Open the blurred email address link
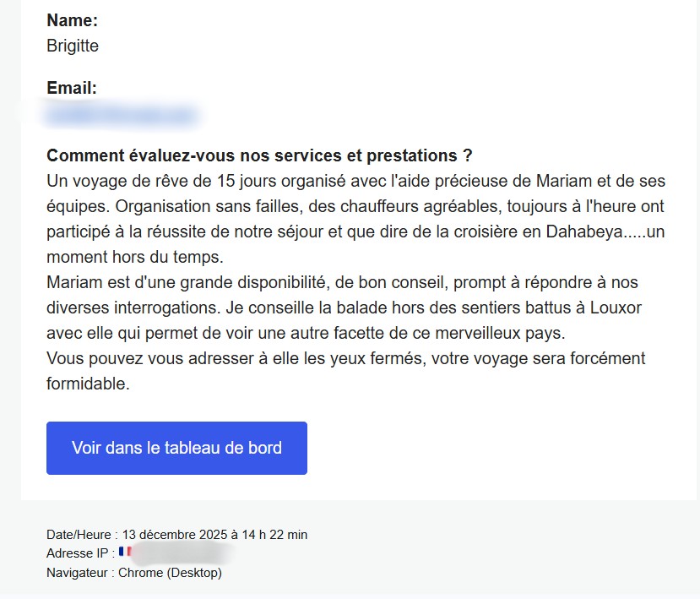700x599 pixels. [122, 113]
